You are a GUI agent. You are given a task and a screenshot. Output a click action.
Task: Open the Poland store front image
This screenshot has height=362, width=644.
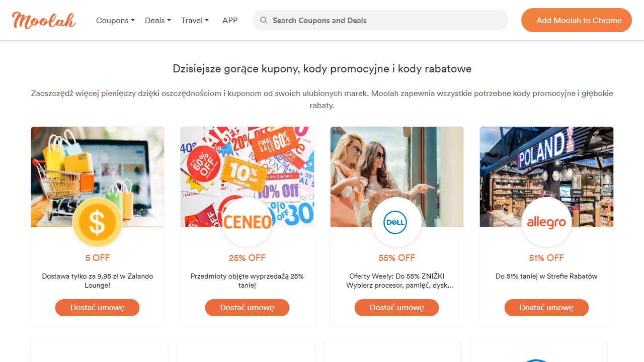pos(546,166)
